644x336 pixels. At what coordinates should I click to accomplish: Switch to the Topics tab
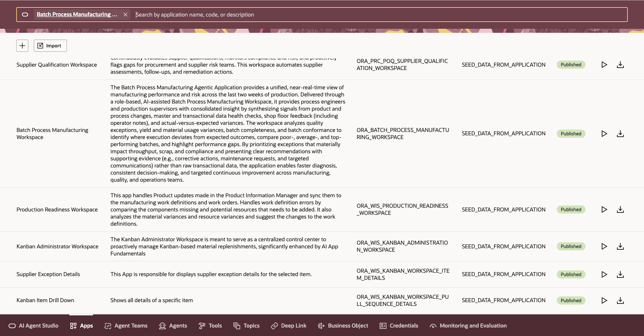pos(246,326)
